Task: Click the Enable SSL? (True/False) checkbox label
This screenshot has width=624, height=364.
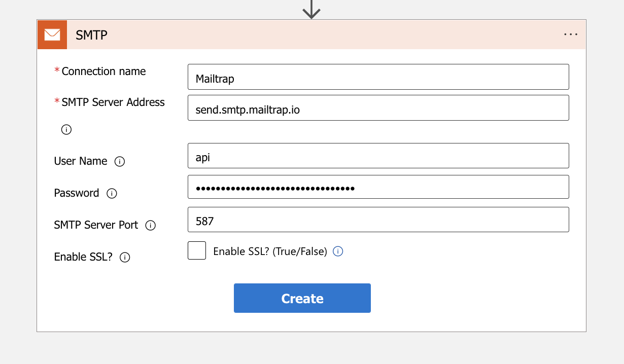Action: click(x=270, y=251)
